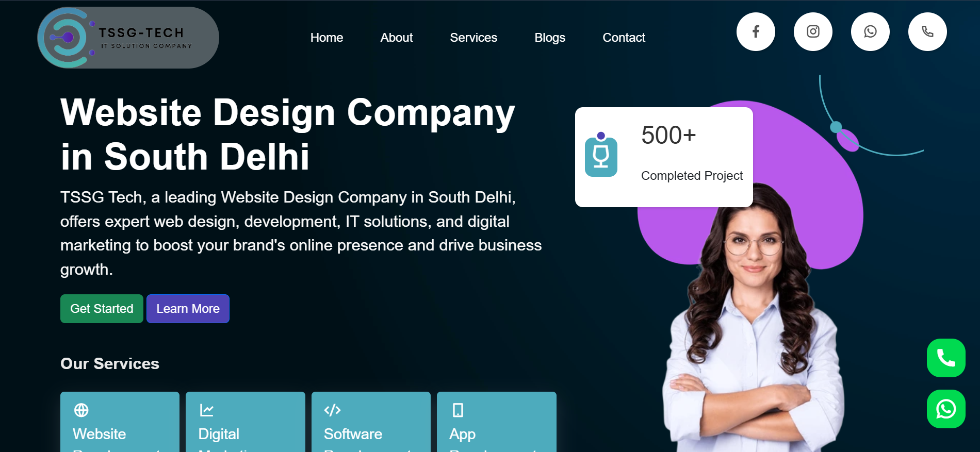Click the code icon on Software card
This screenshot has width=980, height=452.
pyautogui.click(x=332, y=410)
